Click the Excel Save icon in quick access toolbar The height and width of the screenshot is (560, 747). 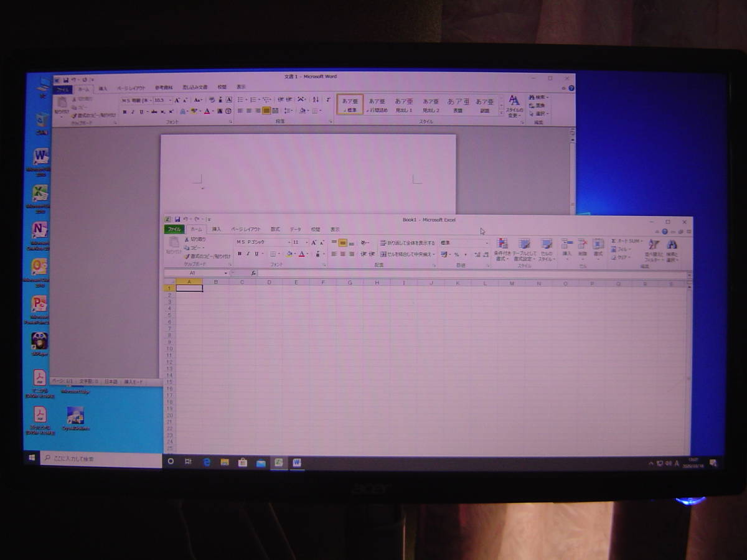point(177,219)
